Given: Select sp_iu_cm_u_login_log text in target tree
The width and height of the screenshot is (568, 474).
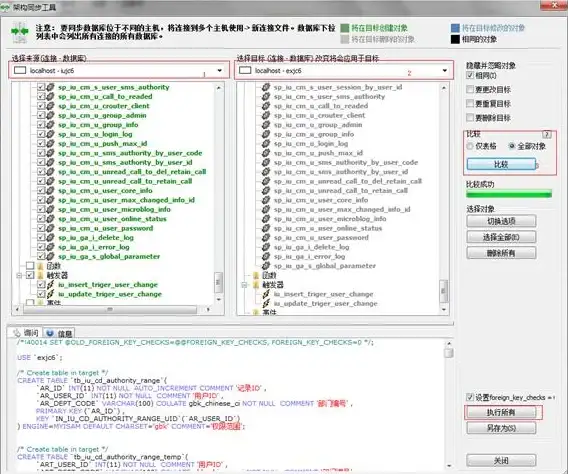Looking at the screenshot, I should click(x=311, y=144).
